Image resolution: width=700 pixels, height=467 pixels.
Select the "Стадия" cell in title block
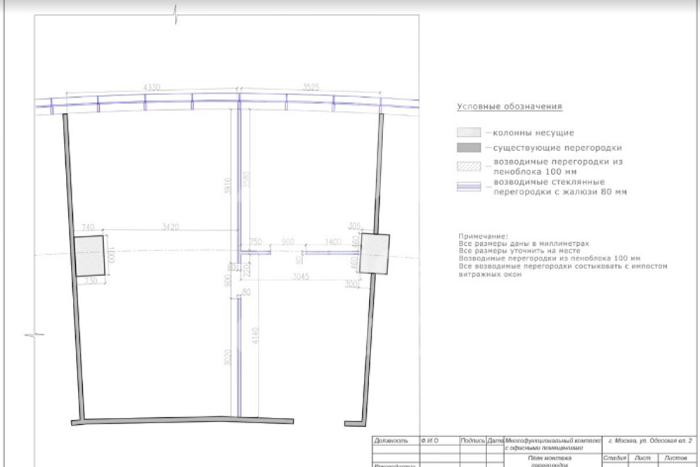point(615,458)
